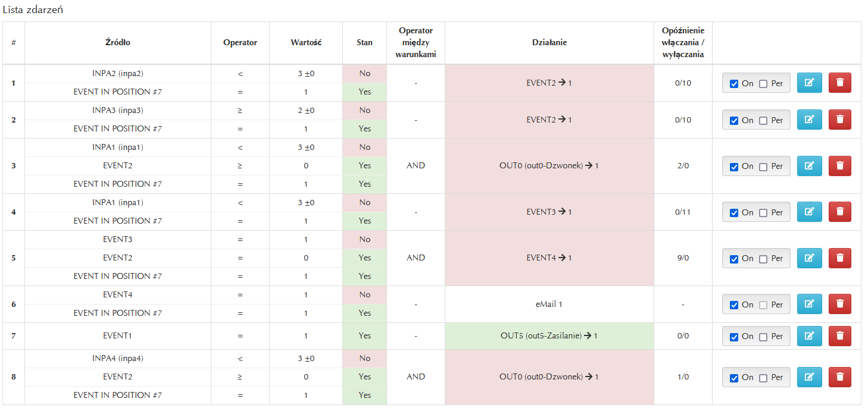Viewport: 868px width, 411px height.
Task: Remove eMail 1 event with trash icon
Action: (x=839, y=304)
